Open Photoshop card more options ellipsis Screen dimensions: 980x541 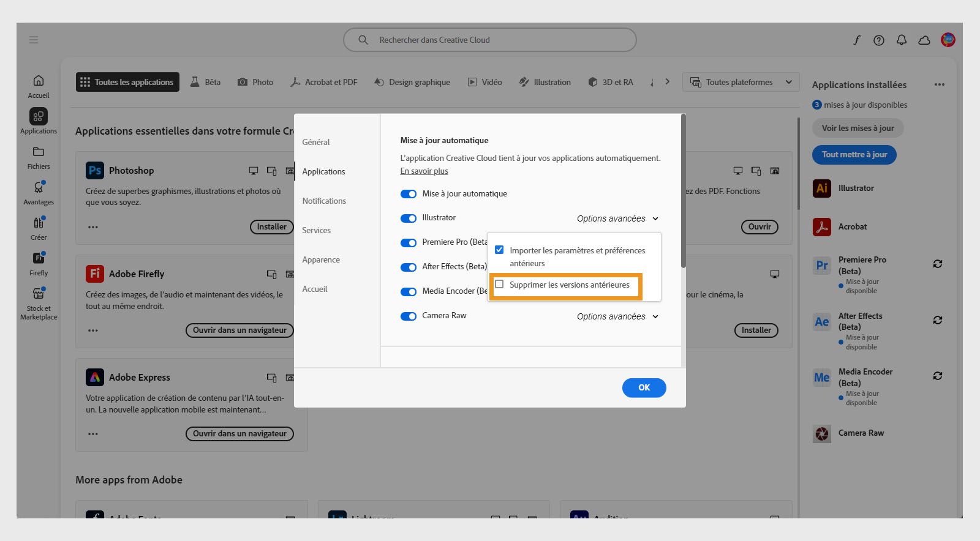pos(93,227)
